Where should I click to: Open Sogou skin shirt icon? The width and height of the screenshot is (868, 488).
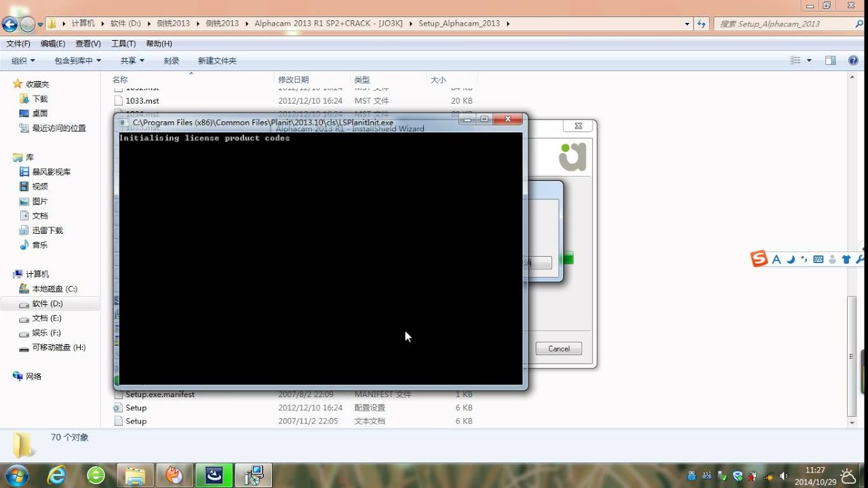(x=846, y=259)
